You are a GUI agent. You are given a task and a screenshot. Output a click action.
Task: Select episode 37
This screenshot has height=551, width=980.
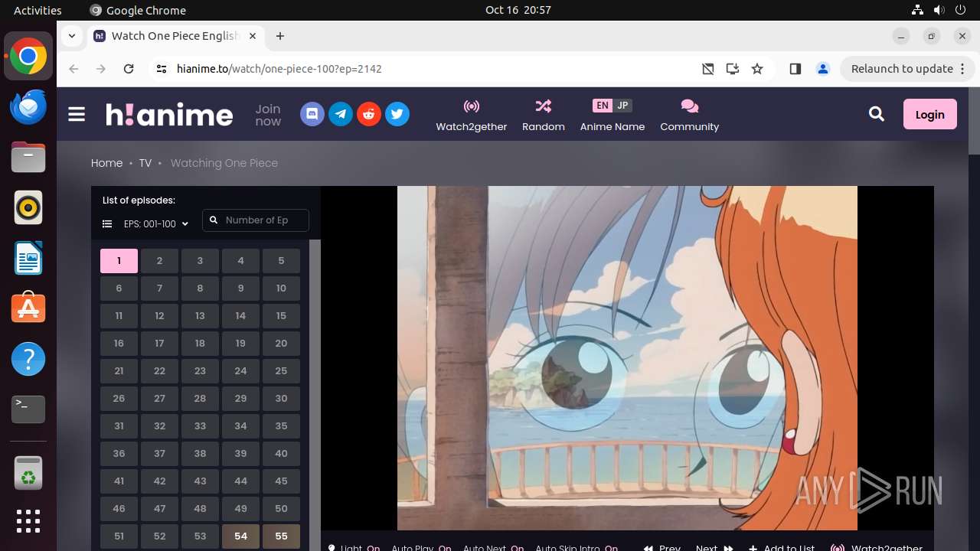pos(159,454)
